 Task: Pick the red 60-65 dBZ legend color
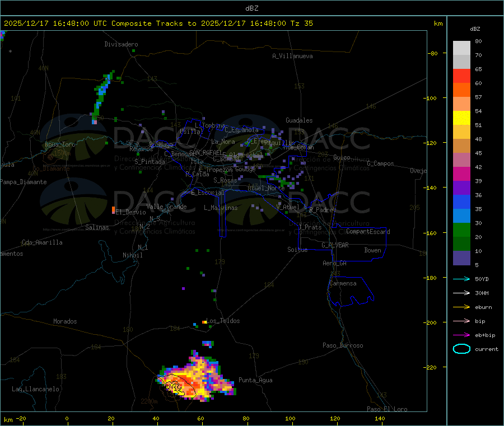coord(461,76)
